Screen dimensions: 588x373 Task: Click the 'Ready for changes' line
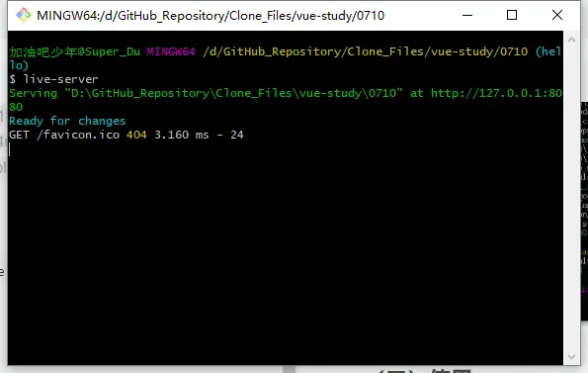[67, 121]
